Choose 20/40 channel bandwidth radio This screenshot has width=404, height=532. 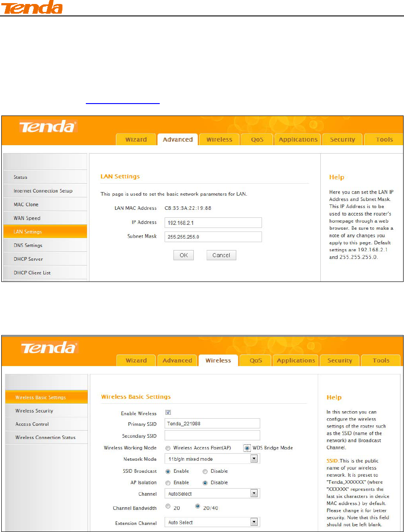[x=198, y=506]
